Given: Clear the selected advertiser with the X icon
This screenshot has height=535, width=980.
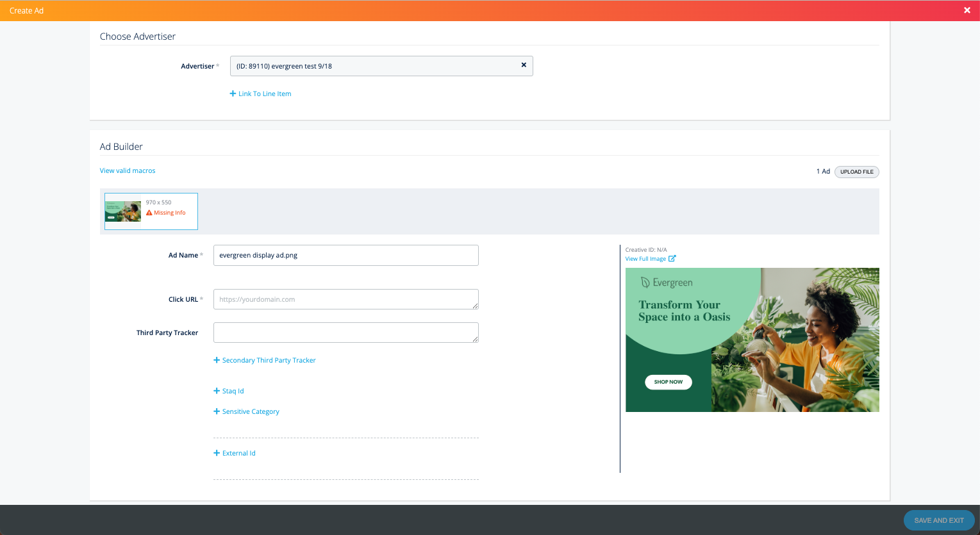Looking at the screenshot, I should click(x=524, y=65).
